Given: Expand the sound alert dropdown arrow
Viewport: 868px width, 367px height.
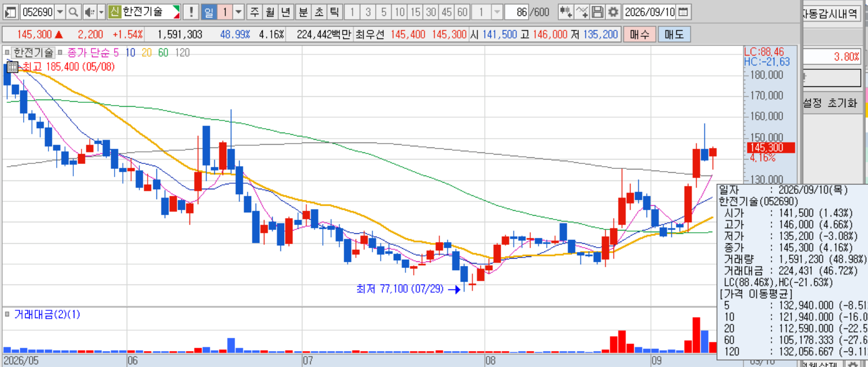Looking at the screenshot, I should coord(101,12).
